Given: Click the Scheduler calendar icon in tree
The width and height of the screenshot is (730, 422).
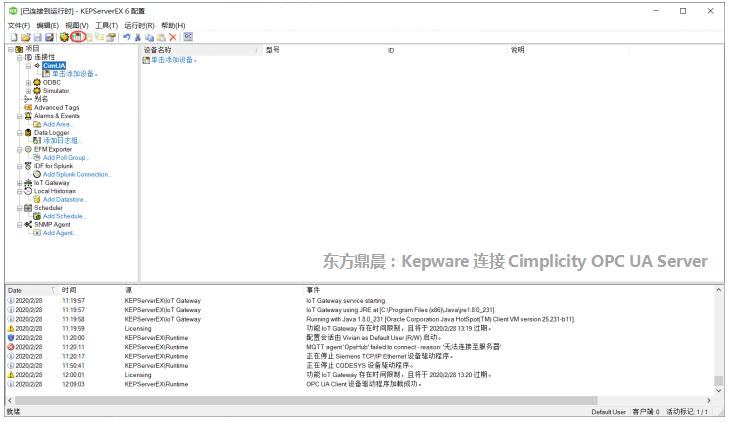Looking at the screenshot, I should pos(28,208).
